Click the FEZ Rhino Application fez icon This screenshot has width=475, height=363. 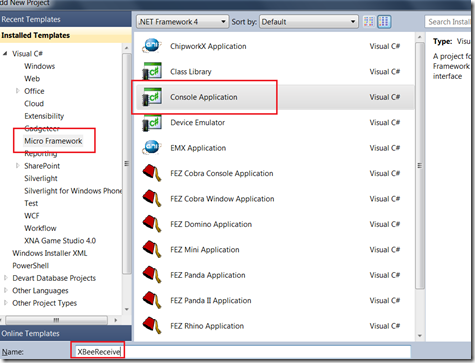tap(152, 326)
